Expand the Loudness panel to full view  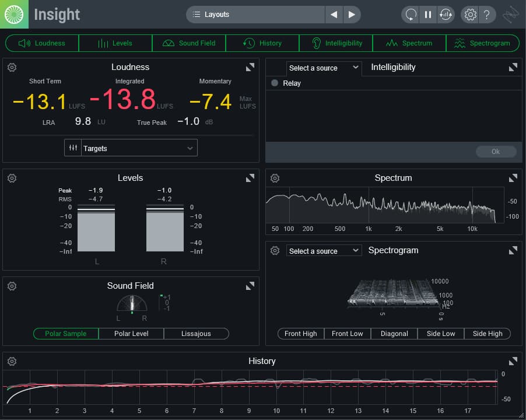click(x=250, y=68)
